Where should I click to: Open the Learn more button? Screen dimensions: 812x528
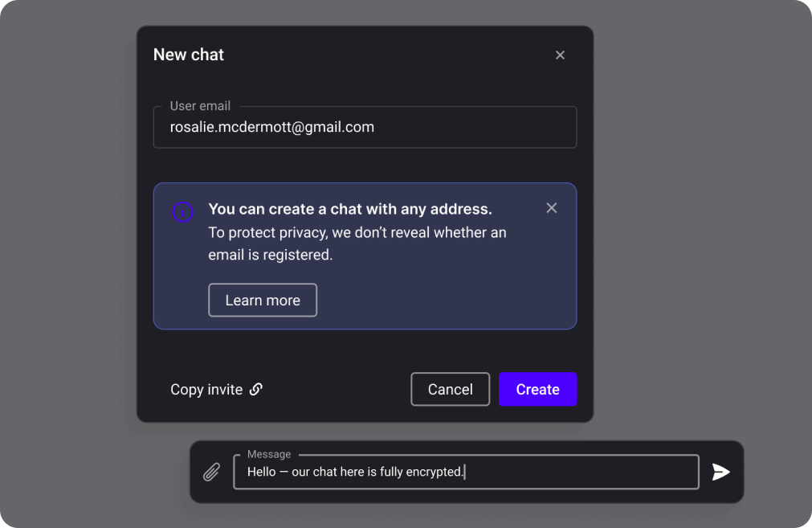coord(263,301)
